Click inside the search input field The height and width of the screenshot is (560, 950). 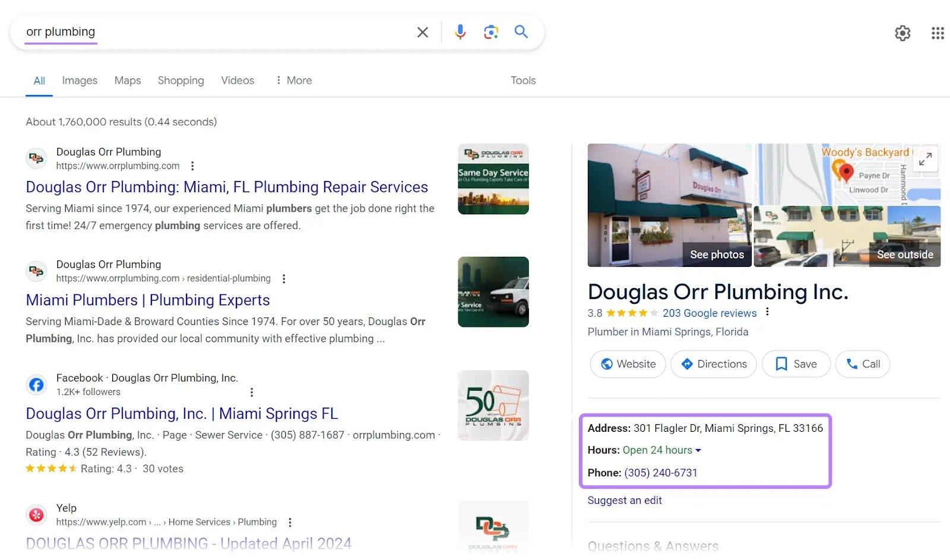click(x=208, y=32)
